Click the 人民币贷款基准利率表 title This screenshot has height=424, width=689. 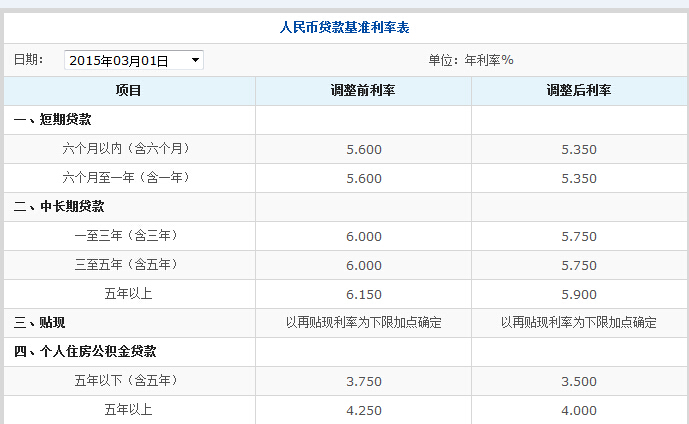click(344, 27)
